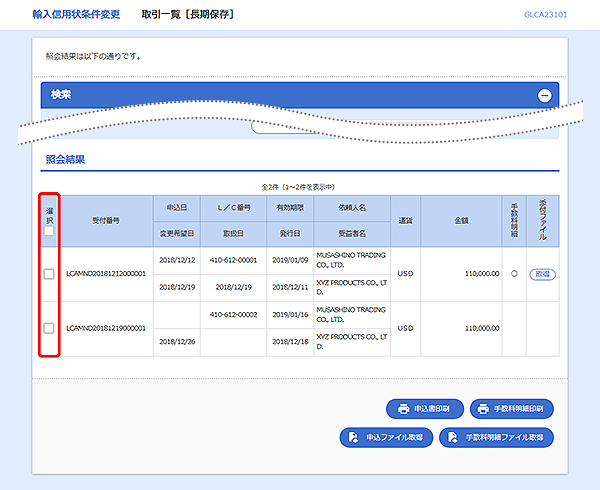Click the 申込ファイル取得 button
Image resolution: width=600 pixels, height=490 pixels.
[386, 437]
